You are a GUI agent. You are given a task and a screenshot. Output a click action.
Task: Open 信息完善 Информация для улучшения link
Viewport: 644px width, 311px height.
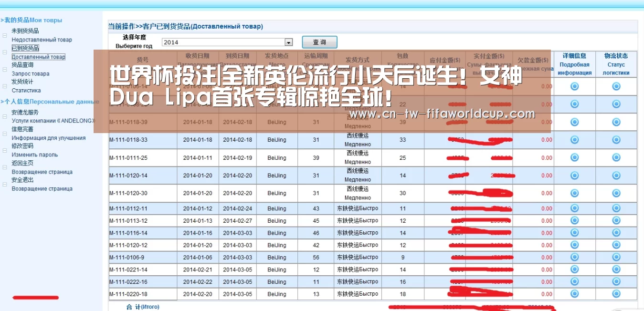point(49,134)
